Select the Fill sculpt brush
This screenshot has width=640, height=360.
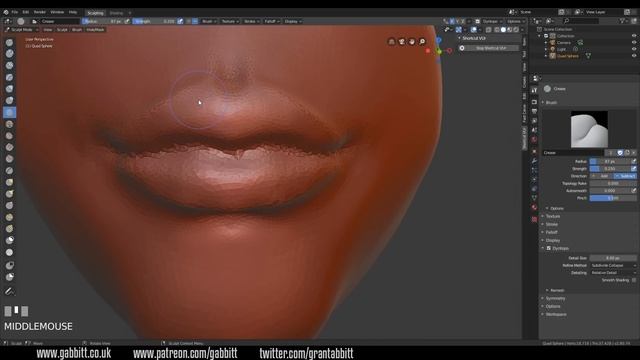coord(9,147)
